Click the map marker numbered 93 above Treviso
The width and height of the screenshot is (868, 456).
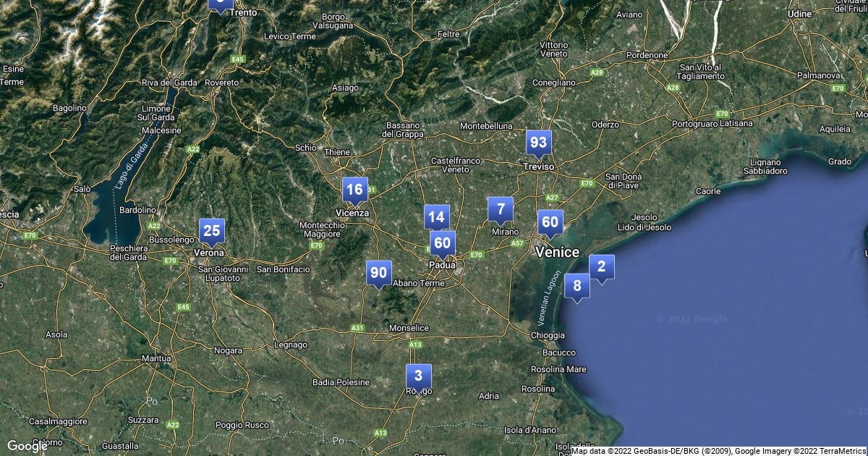click(538, 143)
